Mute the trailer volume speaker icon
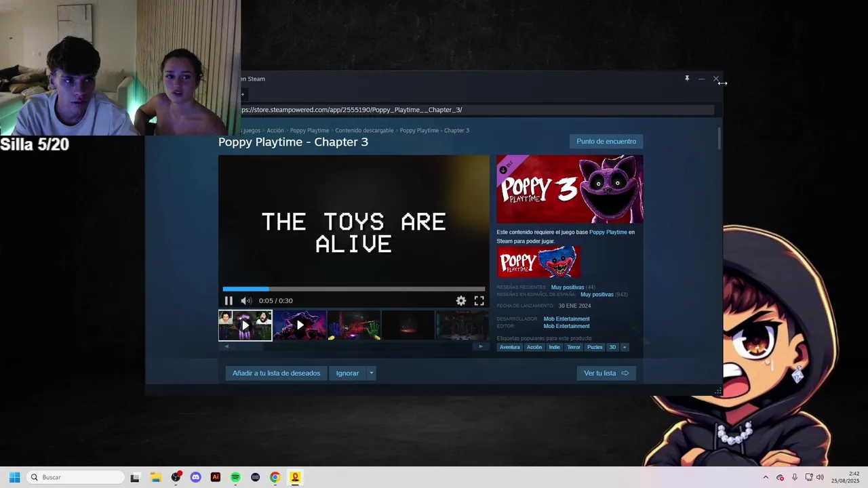868x488 pixels. (246, 301)
